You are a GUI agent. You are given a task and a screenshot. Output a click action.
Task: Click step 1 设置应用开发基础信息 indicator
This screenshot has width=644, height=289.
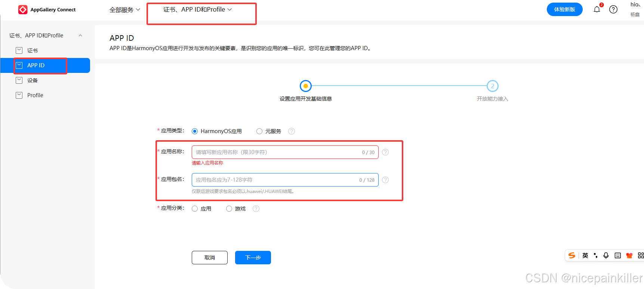[x=306, y=86]
